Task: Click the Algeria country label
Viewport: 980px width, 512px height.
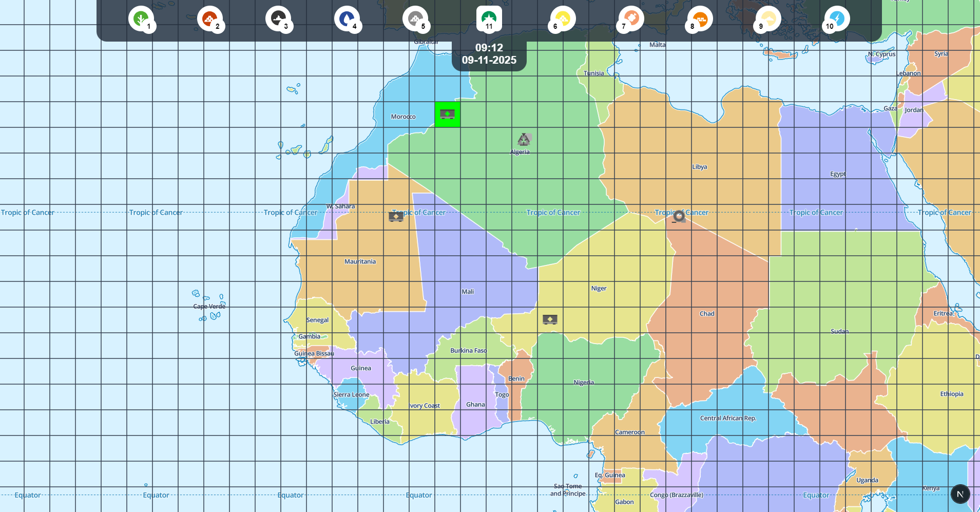Action: (520, 151)
